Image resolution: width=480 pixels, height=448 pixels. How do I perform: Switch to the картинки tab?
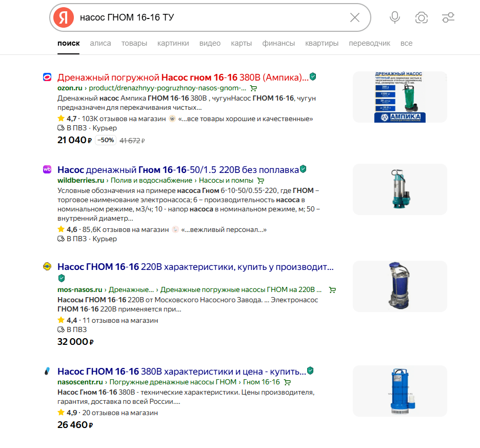(173, 43)
